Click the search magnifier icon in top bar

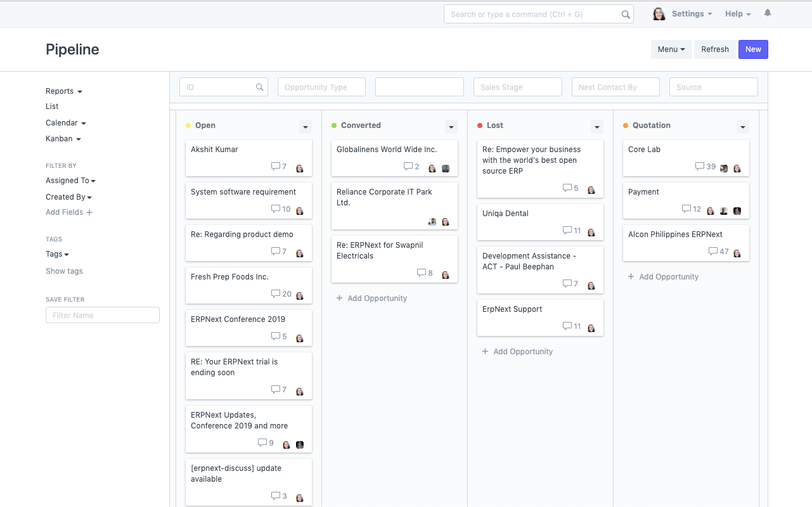coord(625,15)
